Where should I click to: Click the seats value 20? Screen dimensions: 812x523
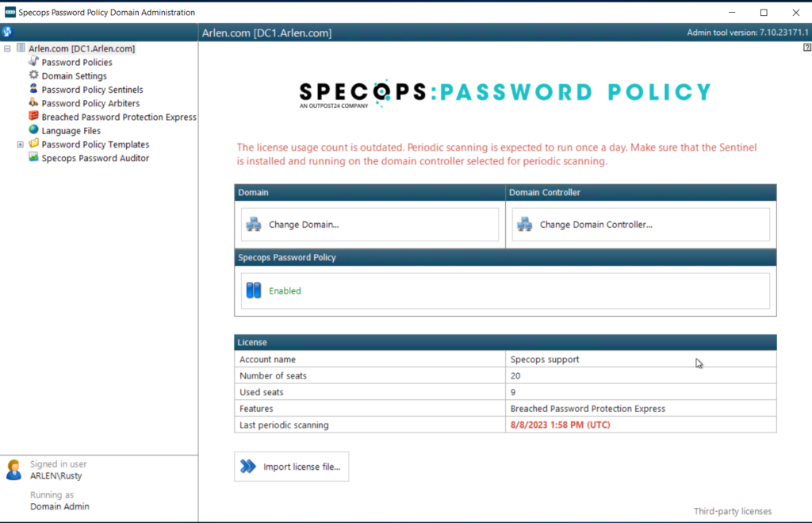[x=515, y=376]
